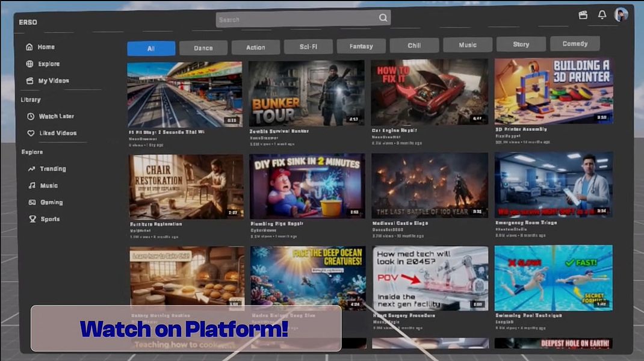The image size is (644, 361).
Task: Open the user profile avatar
Action: tap(621, 14)
